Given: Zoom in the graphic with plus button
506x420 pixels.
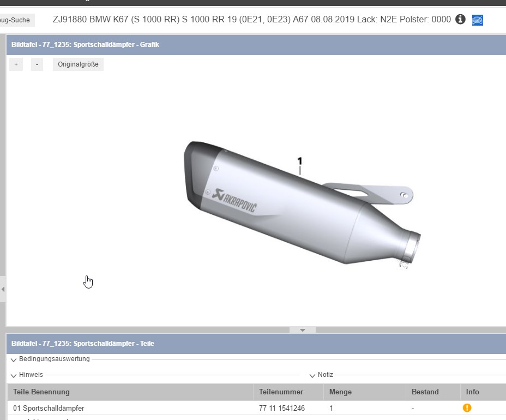Looking at the screenshot, I should click(16, 64).
